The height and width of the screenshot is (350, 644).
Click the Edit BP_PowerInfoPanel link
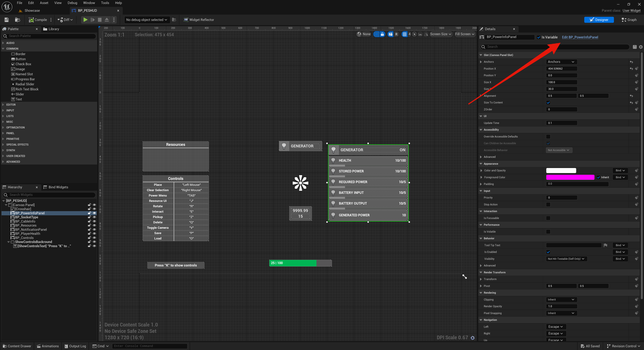580,37
